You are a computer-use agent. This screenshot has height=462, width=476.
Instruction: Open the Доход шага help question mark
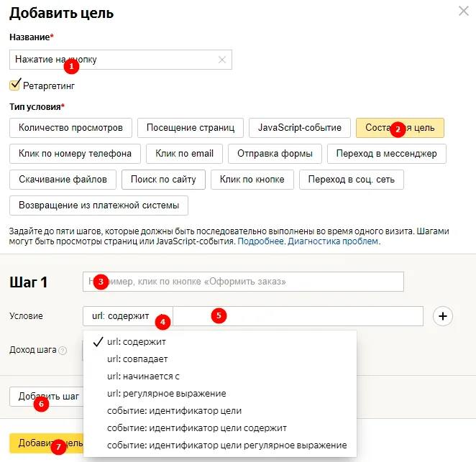pyautogui.click(x=63, y=351)
